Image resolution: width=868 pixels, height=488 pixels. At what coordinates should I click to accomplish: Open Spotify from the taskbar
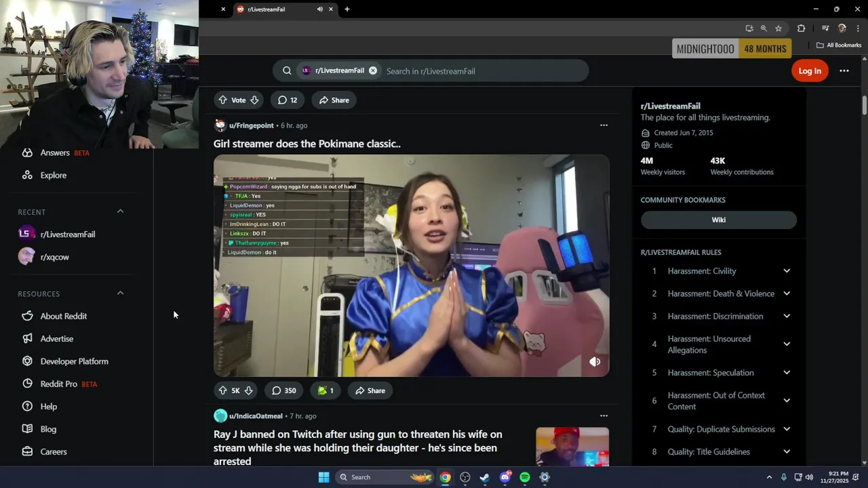525,477
